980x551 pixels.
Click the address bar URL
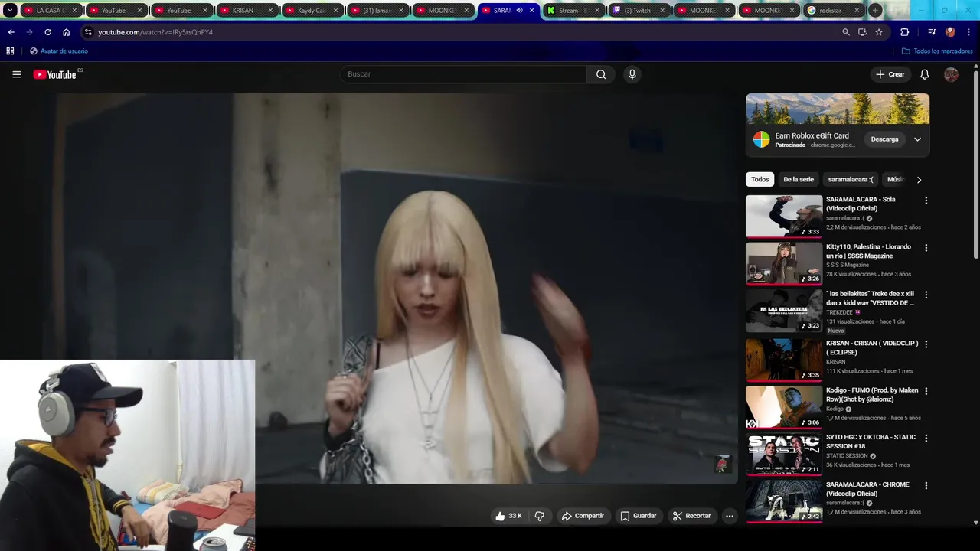pyautogui.click(x=155, y=32)
